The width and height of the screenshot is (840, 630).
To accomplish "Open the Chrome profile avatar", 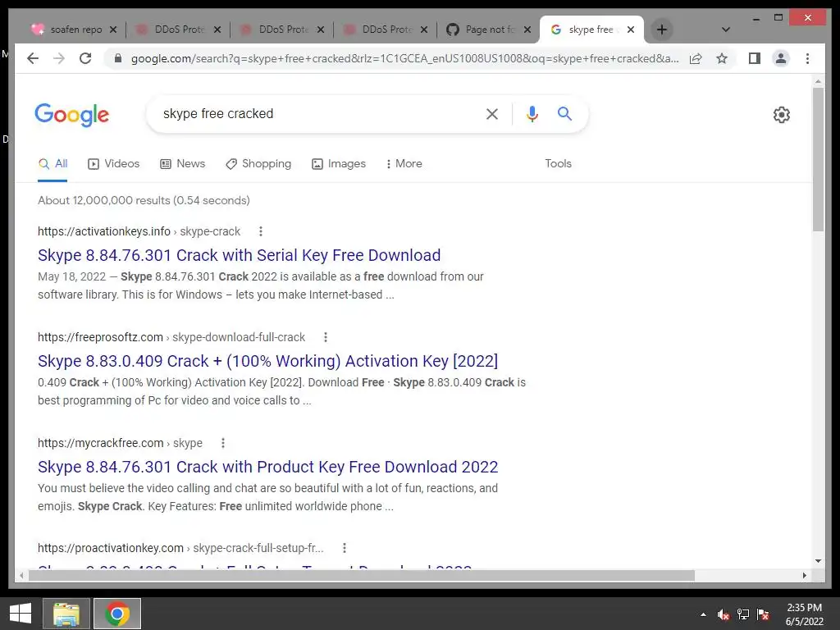I will tap(781, 58).
